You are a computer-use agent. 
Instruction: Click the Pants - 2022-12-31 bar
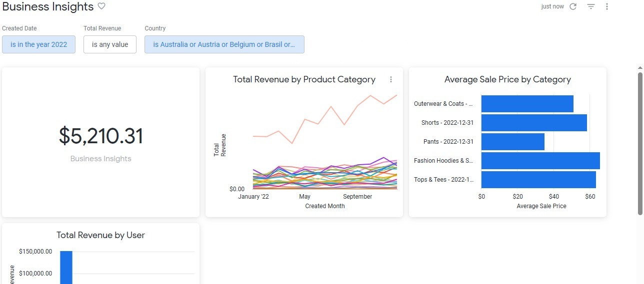pyautogui.click(x=513, y=142)
